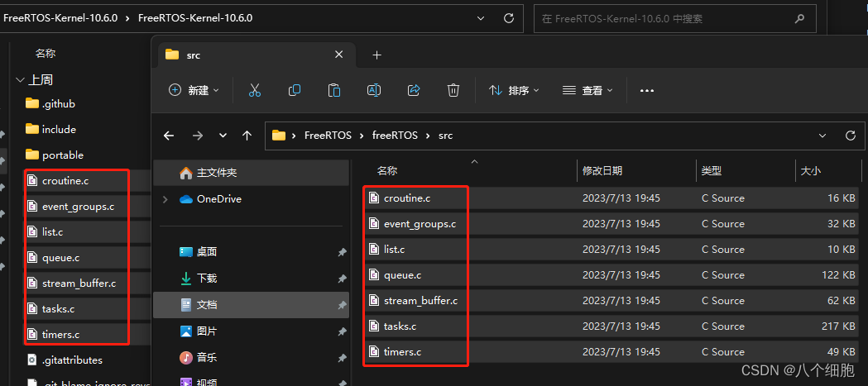Collapse the 上周 group in back window

click(21, 80)
